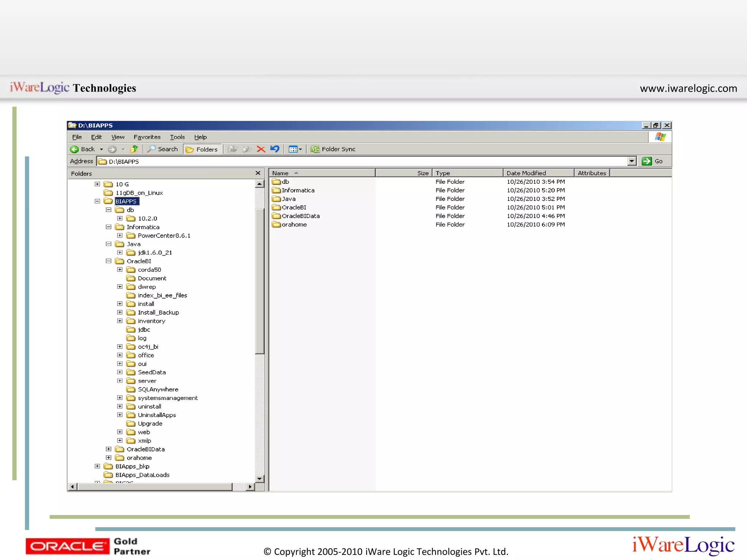Sort by Date Modified column header
Image resolution: width=747 pixels, height=560 pixels.
pyautogui.click(x=539, y=173)
